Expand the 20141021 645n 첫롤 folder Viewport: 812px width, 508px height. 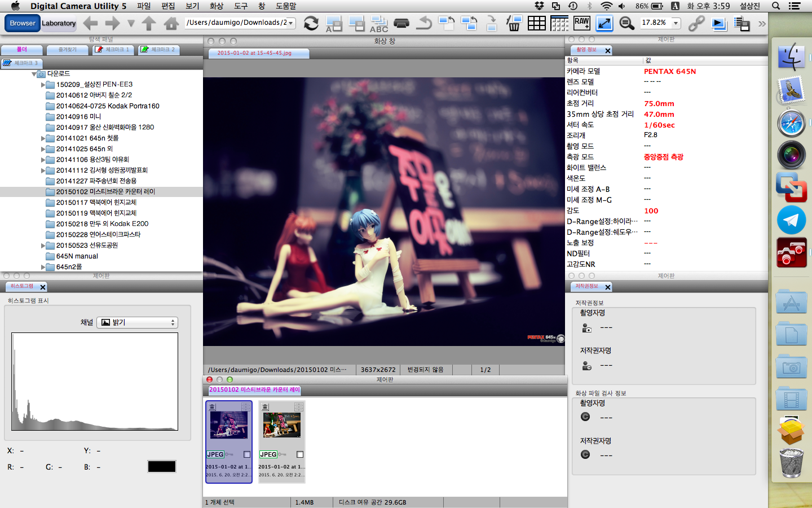[x=43, y=138]
